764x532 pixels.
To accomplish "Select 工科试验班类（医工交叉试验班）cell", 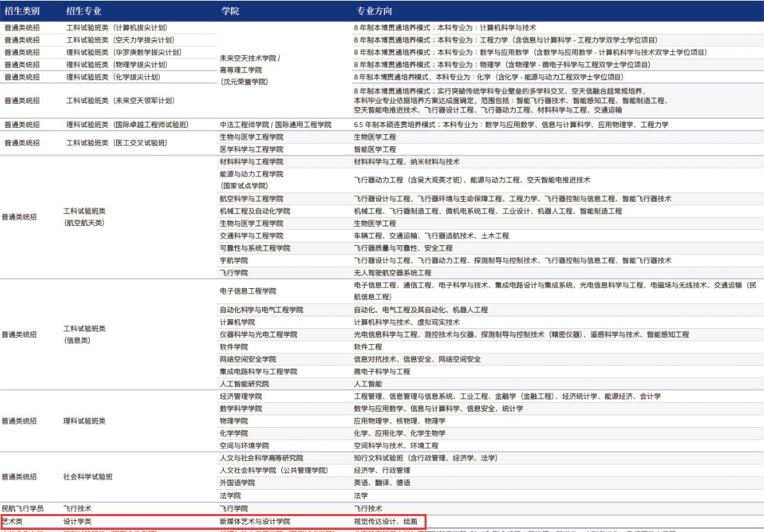I will pyautogui.click(x=117, y=142).
